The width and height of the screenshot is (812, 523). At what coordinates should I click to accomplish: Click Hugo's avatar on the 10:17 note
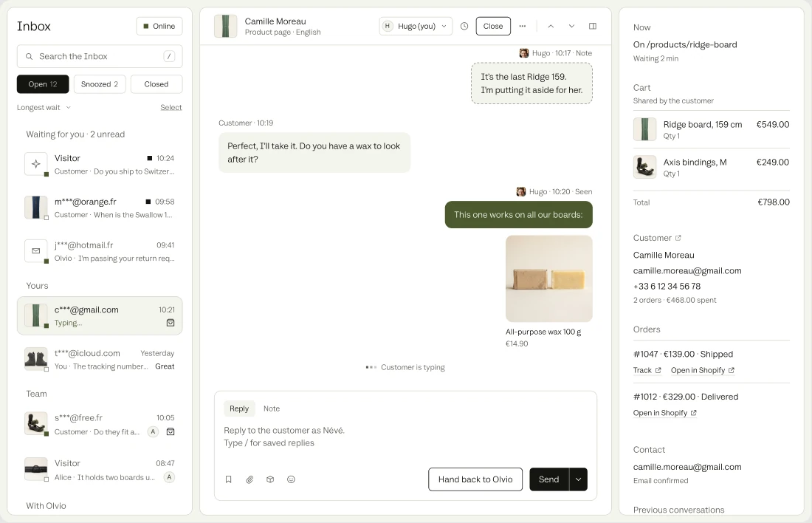[524, 53]
